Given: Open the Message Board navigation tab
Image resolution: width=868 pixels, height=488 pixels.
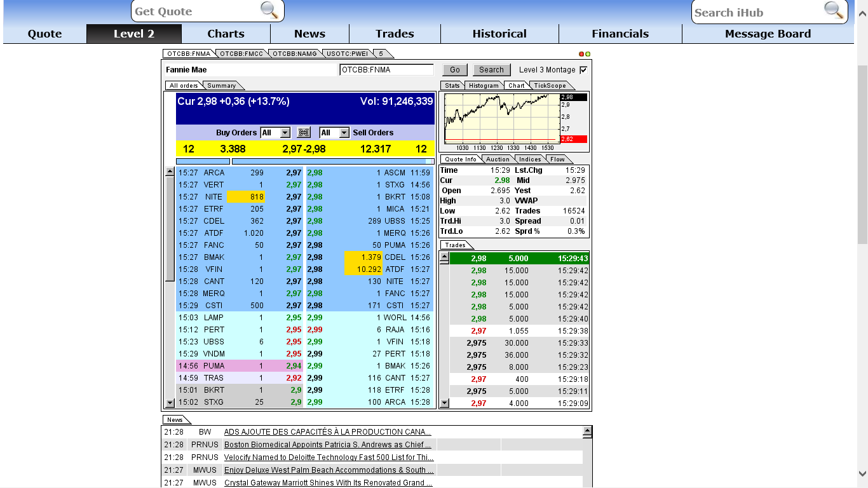Looking at the screenshot, I should point(768,34).
